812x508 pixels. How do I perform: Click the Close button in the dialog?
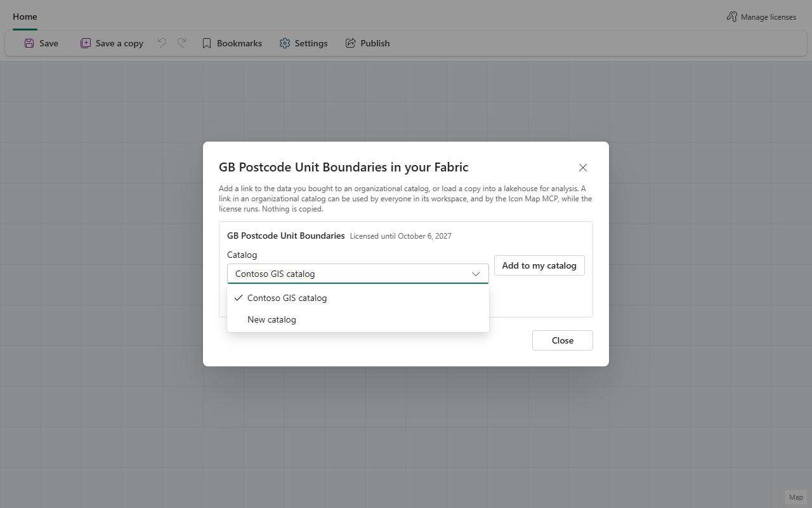pyautogui.click(x=563, y=340)
